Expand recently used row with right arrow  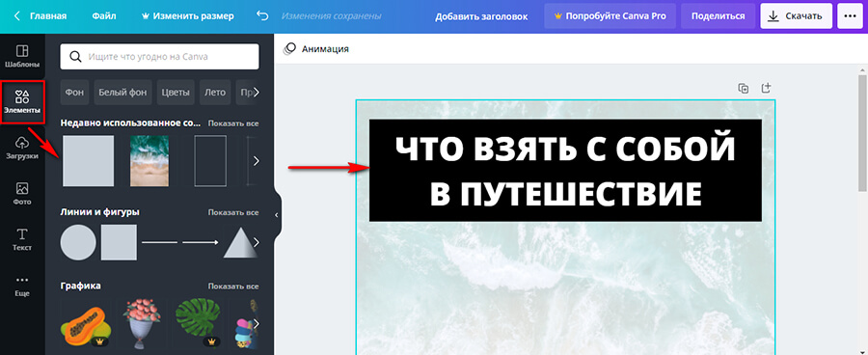pyautogui.click(x=256, y=160)
